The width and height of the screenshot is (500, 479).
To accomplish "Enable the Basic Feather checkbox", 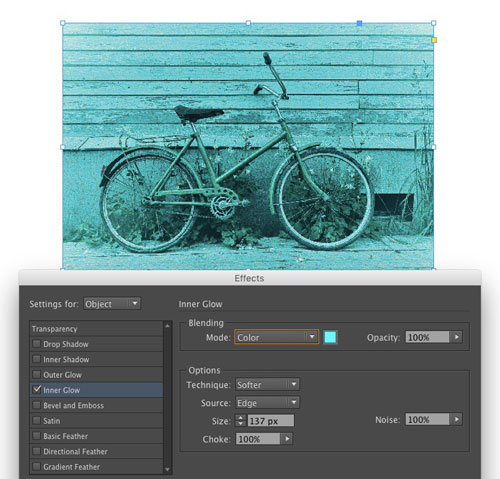I will (x=37, y=436).
